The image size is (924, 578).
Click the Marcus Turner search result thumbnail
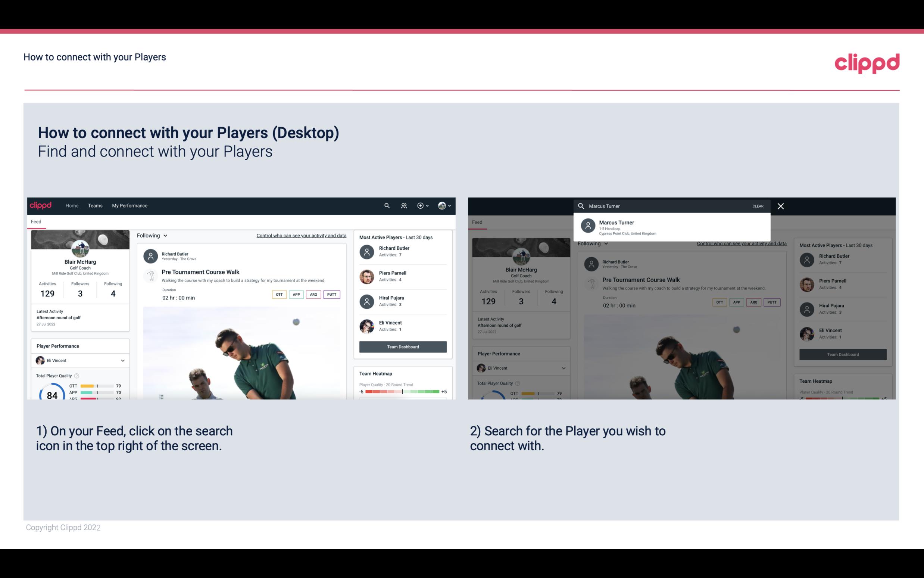(x=587, y=226)
